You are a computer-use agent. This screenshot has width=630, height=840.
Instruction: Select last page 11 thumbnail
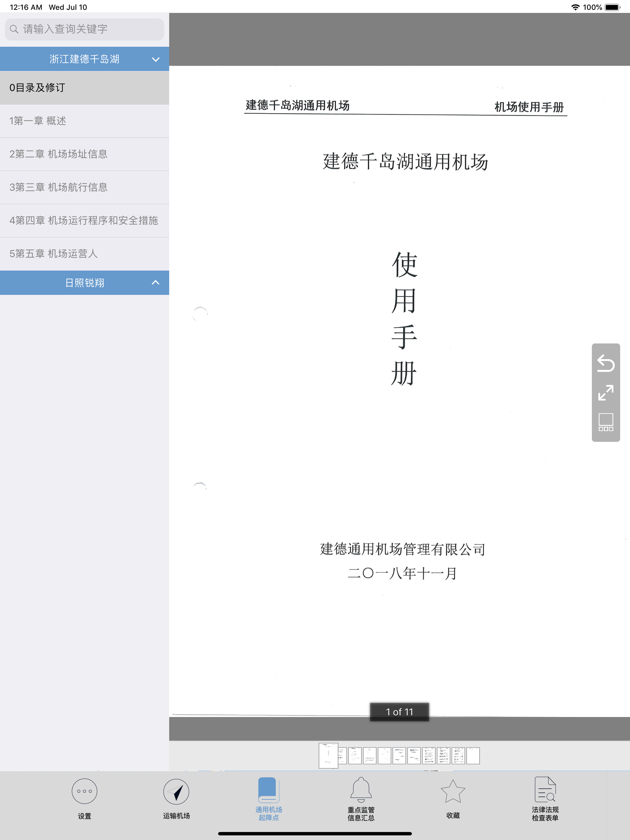point(473,756)
